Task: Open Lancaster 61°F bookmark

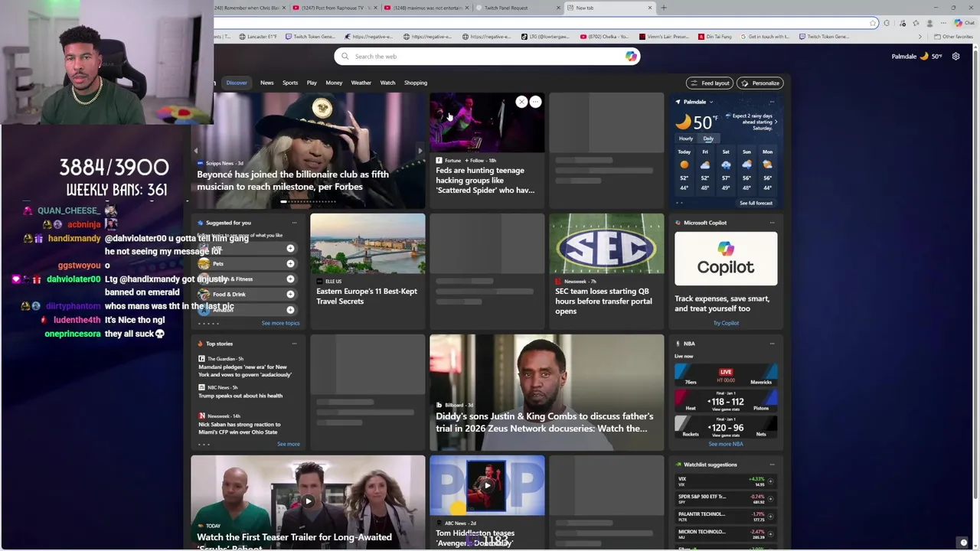Action: (258, 37)
